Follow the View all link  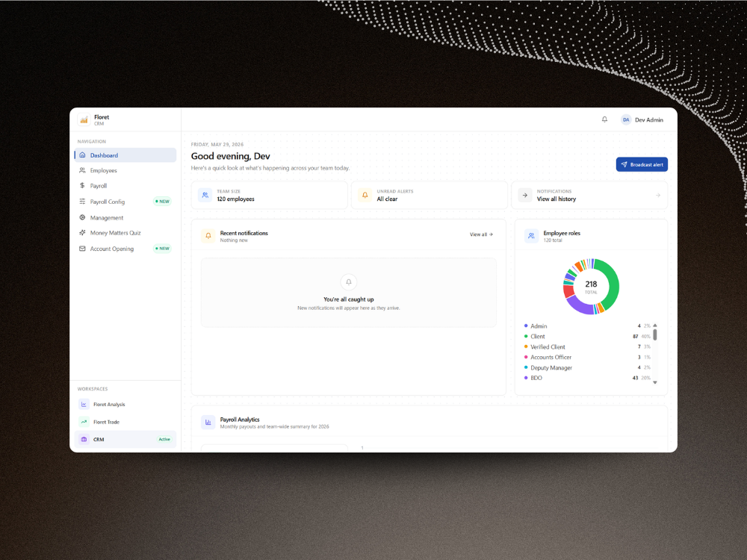481,234
